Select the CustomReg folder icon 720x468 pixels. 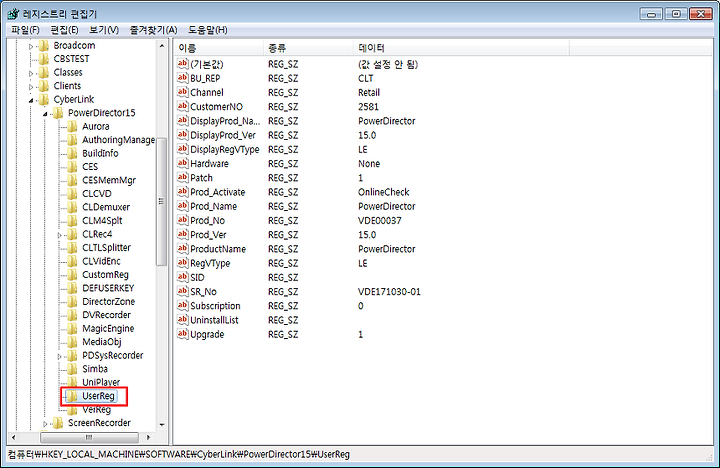72,275
